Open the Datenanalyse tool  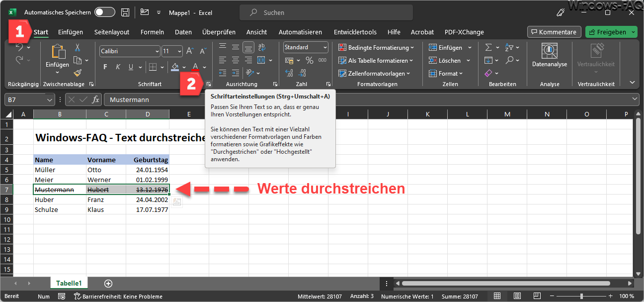(549, 55)
